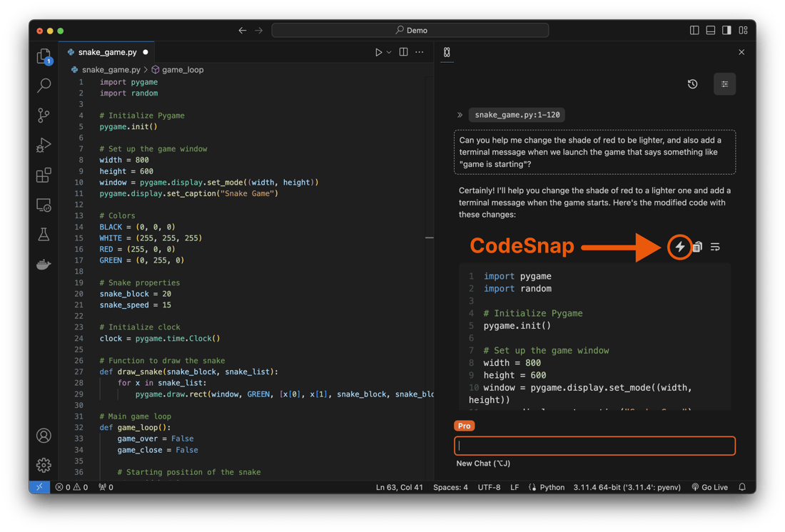Go back with navigation arrow
This screenshot has height=532, width=785.
point(243,31)
